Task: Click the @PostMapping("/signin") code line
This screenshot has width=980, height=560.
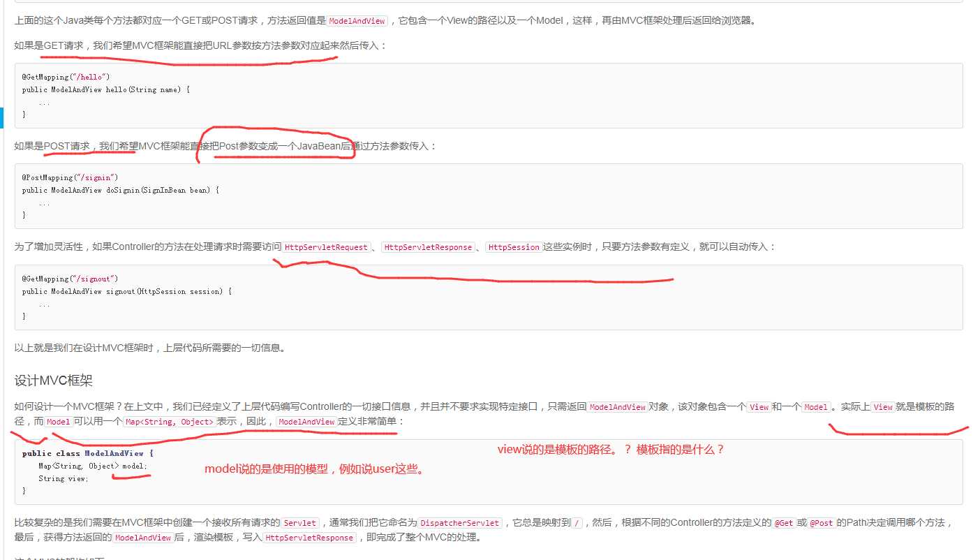Action: click(70, 177)
